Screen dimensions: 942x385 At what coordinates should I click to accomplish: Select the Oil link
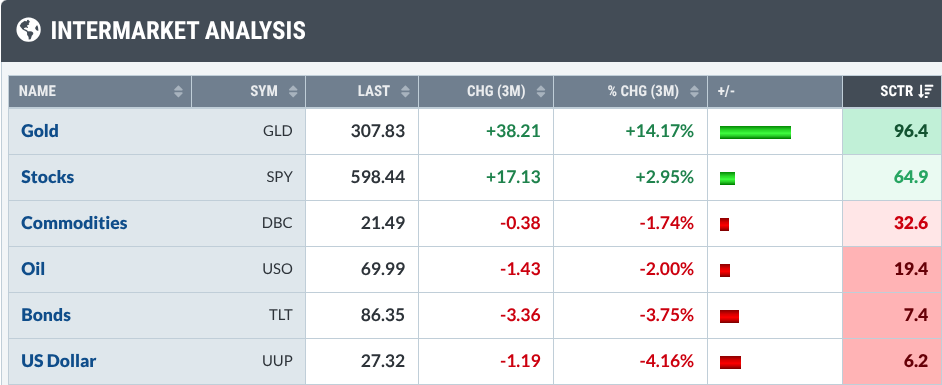point(33,269)
